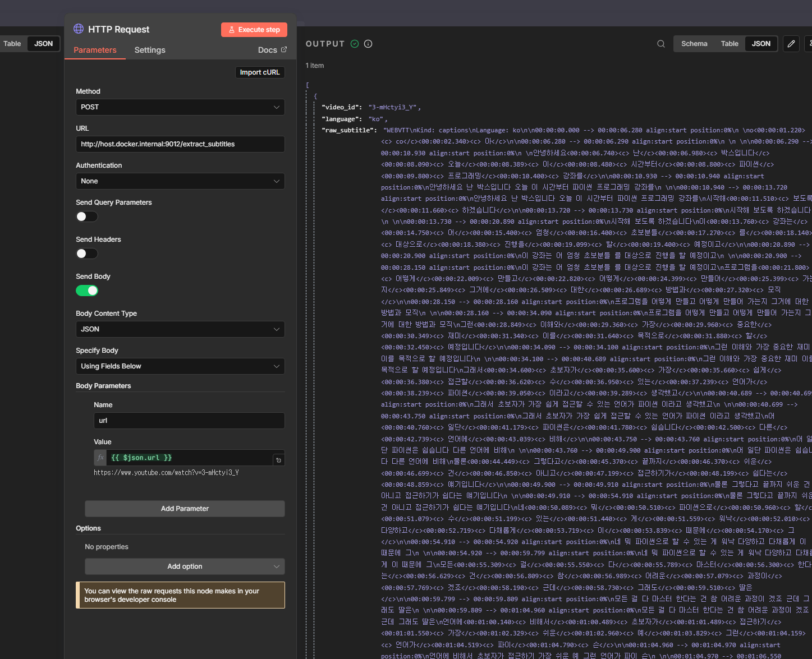Viewport: 812px width, 659px height.
Task: Open the Method dropdown showing POST
Action: [180, 107]
